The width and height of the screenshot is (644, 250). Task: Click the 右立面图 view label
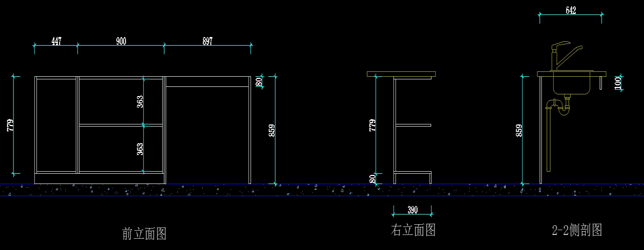click(413, 230)
